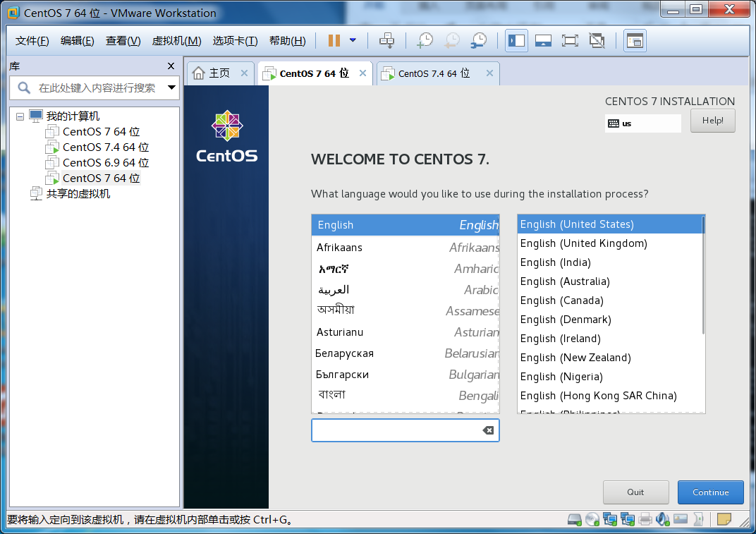Screen dimensions: 756x534
Task: Clear the language search with backspace icon
Action: pos(488,430)
